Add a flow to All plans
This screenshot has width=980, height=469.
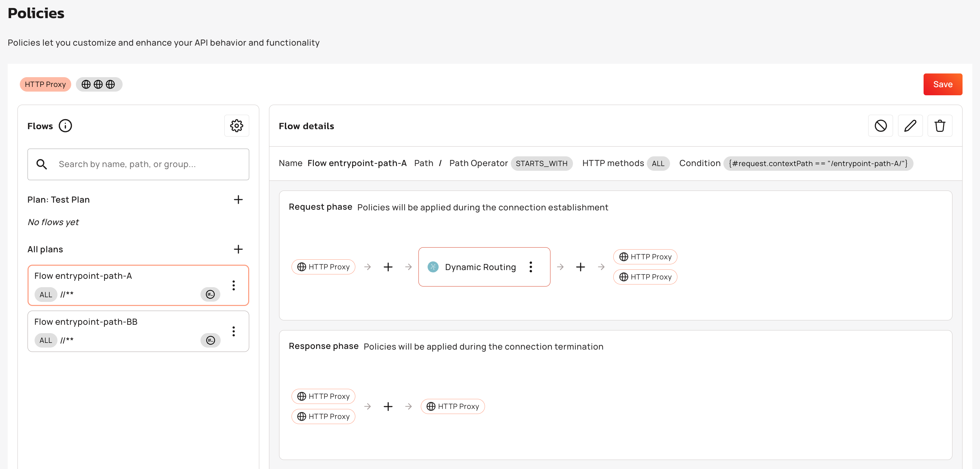pyautogui.click(x=238, y=249)
